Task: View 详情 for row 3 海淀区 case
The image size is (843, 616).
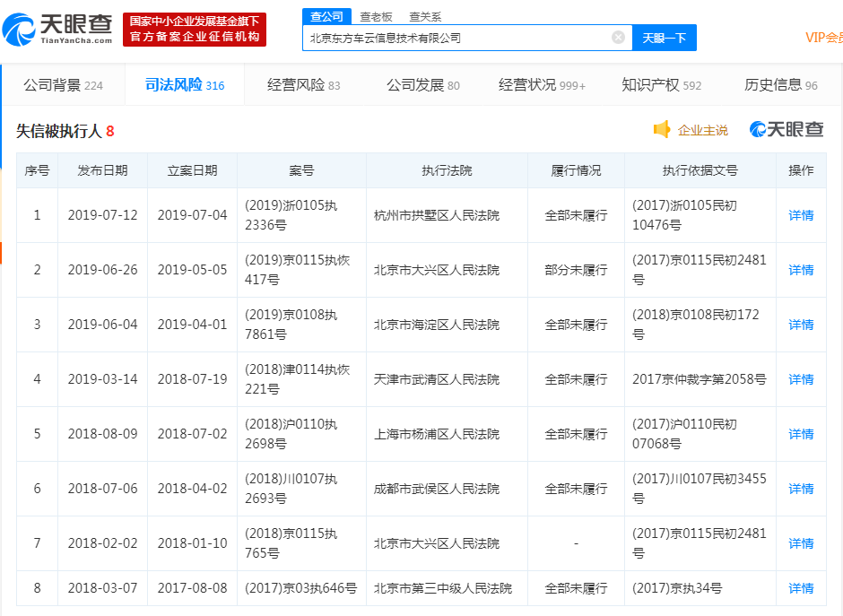Action: tap(801, 325)
